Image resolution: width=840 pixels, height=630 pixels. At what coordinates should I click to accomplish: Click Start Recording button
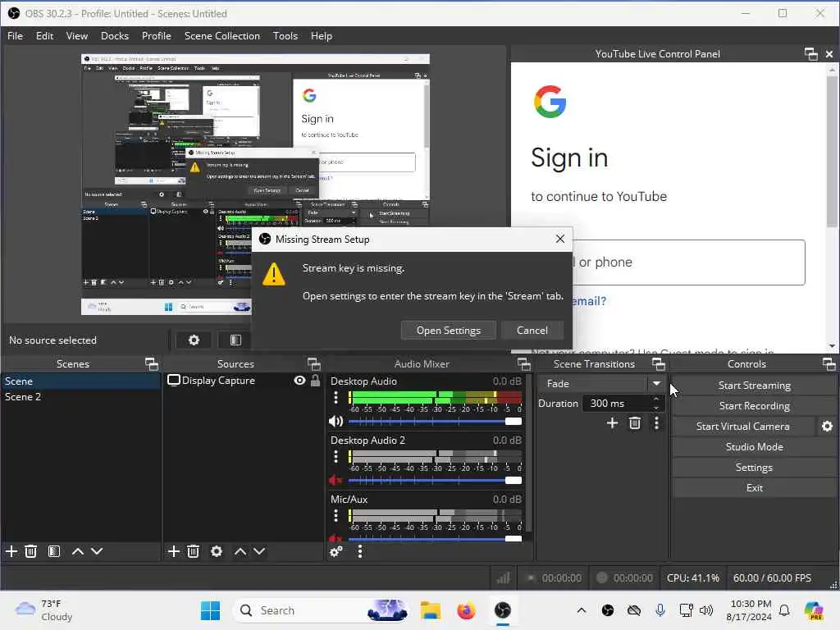click(755, 406)
